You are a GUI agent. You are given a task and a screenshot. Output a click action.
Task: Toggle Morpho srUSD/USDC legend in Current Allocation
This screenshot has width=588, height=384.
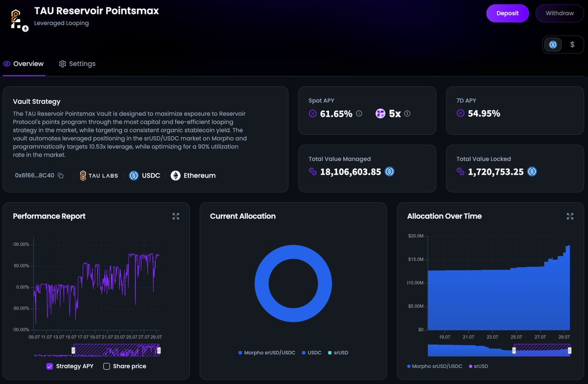click(267, 353)
